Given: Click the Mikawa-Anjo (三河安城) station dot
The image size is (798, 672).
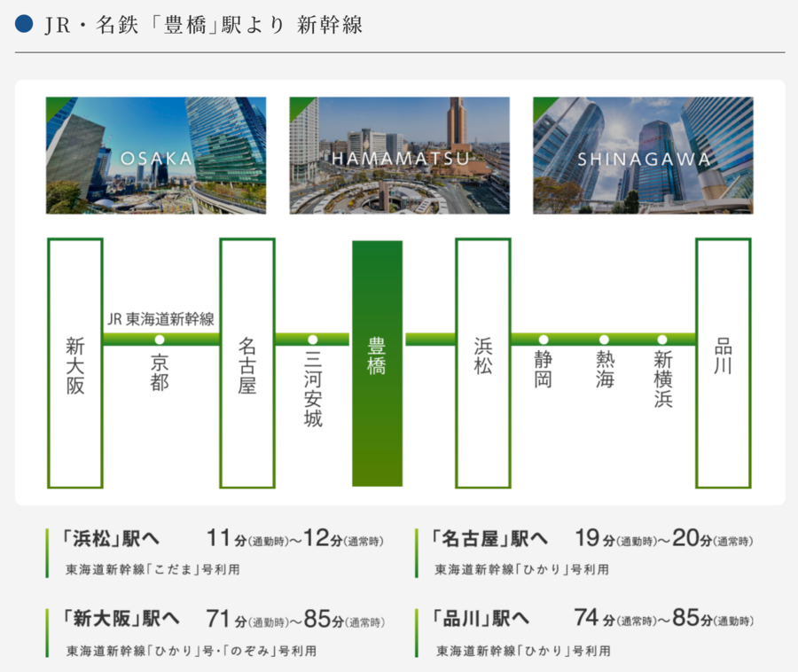Looking at the screenshot, I should (x=313, y=340).
